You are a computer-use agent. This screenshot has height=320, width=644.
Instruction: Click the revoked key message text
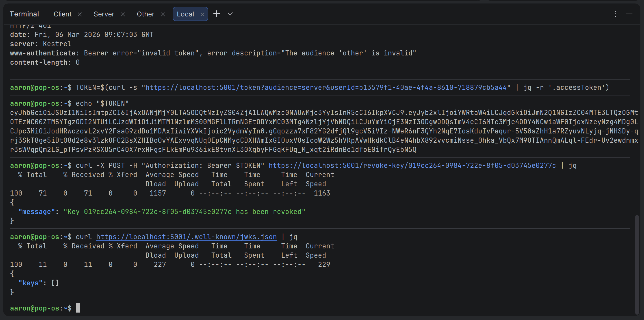coord(184,212)
